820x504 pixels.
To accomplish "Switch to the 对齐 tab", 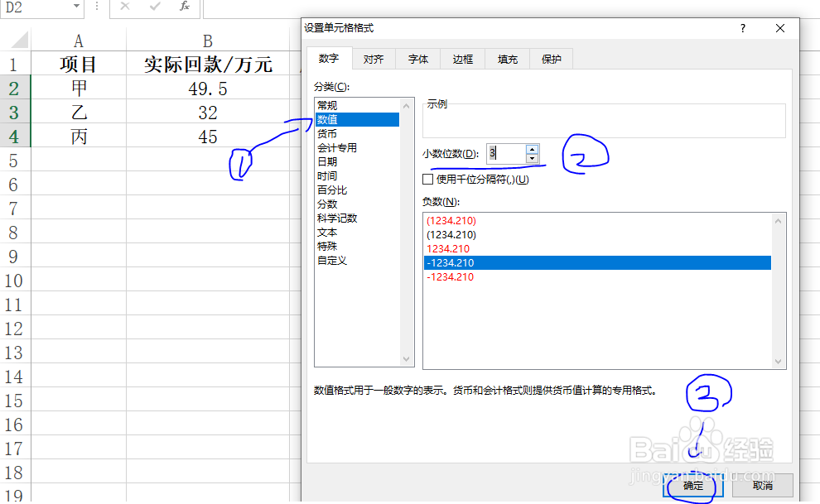I will pos(374,59).
